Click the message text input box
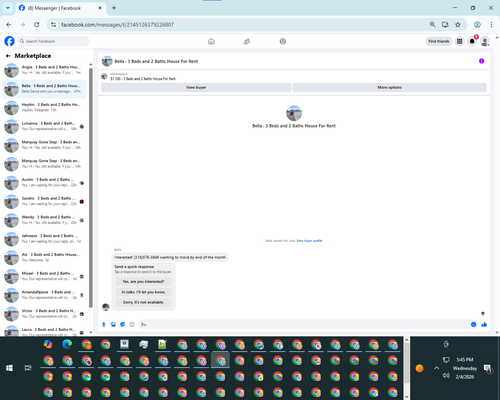Viewport: 500px width, 400px height. pos(303,325)
